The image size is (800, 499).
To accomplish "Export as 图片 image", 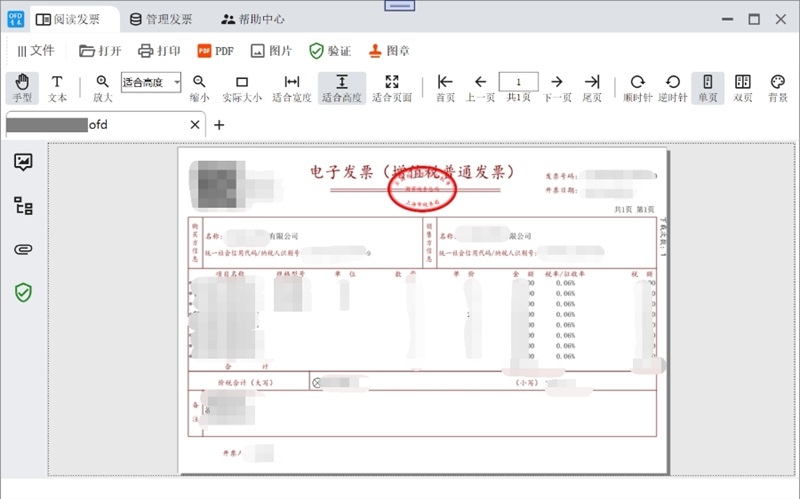I will [271, 51].
